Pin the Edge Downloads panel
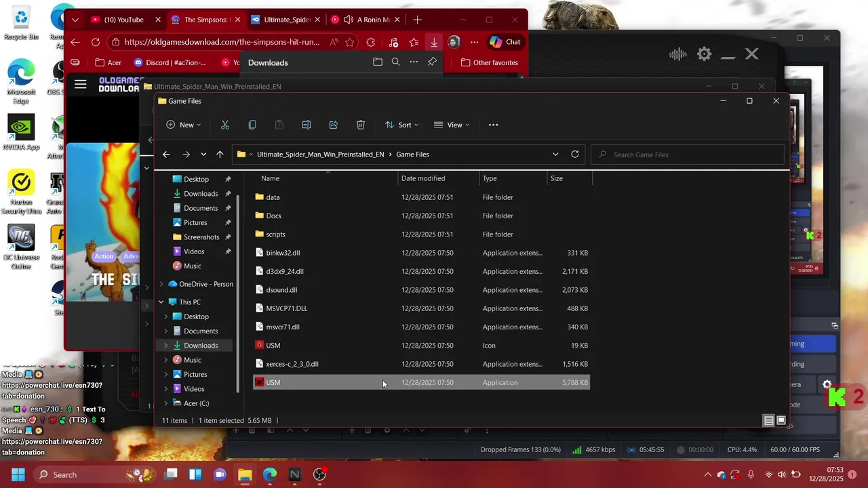 coord(432,62)
